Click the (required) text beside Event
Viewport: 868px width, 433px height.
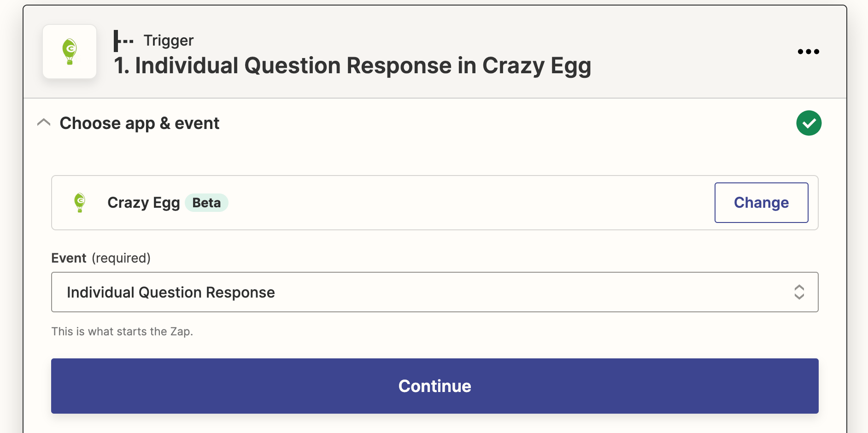tap(121, 258)
